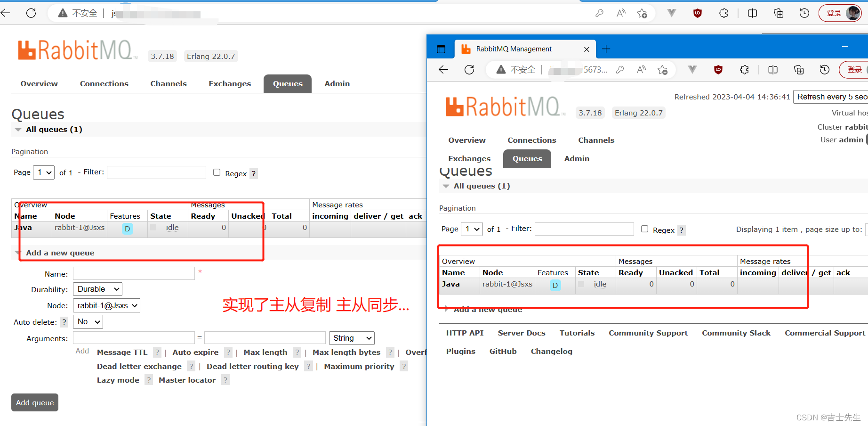Open history icon in left browser toolbar
Screen dimensions: 868x426
804,13
